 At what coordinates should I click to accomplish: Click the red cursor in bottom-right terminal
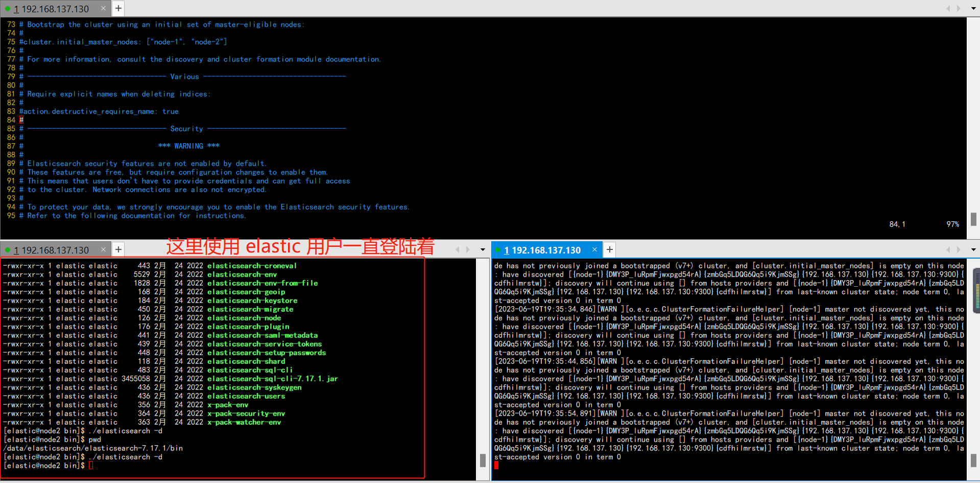(x=496, y=465)
